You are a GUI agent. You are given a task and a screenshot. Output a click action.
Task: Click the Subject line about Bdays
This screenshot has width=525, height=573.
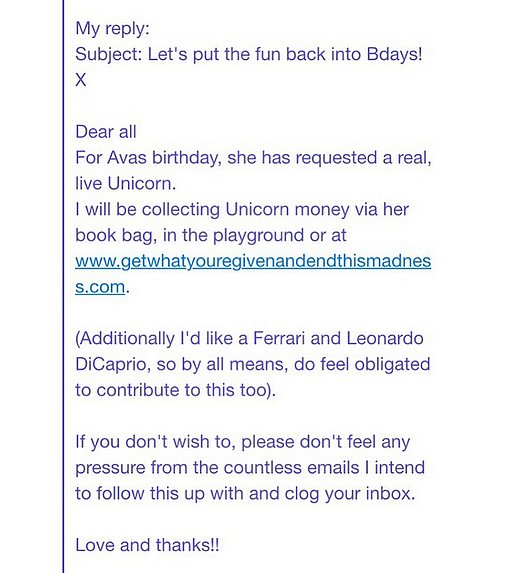click(x=249, y=54)
